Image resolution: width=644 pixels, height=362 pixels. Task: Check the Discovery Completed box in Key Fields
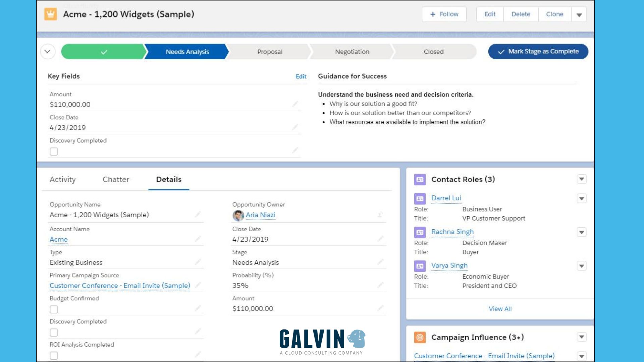[54, 151]
